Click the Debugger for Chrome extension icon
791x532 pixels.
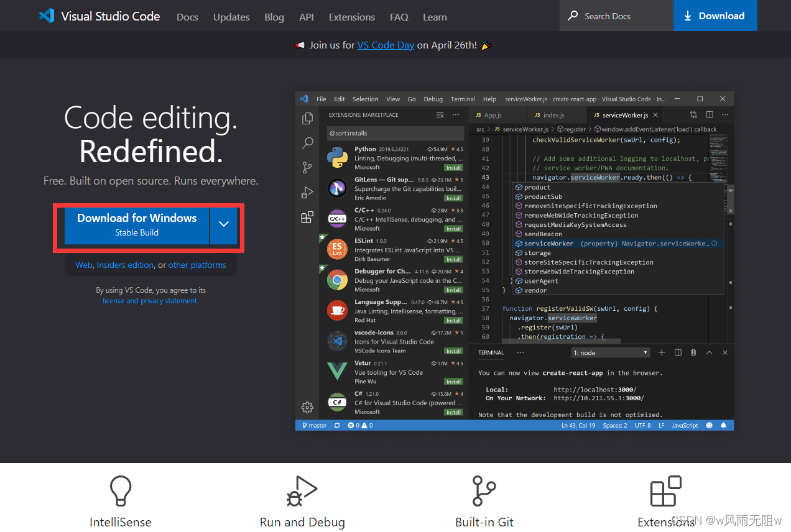pyautogui.click(x=337, y=280)
